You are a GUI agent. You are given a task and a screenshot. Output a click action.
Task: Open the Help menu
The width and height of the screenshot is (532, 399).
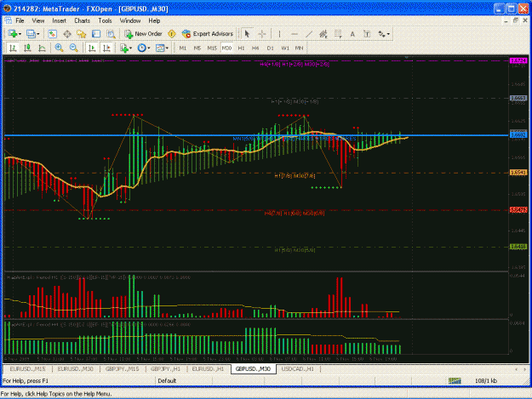click(x=154, y=20)
